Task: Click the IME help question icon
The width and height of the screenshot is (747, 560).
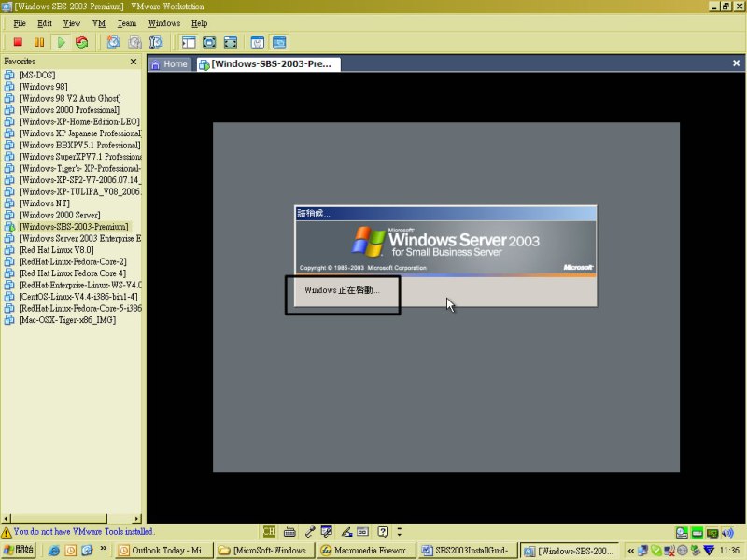Action: (383, 531)
